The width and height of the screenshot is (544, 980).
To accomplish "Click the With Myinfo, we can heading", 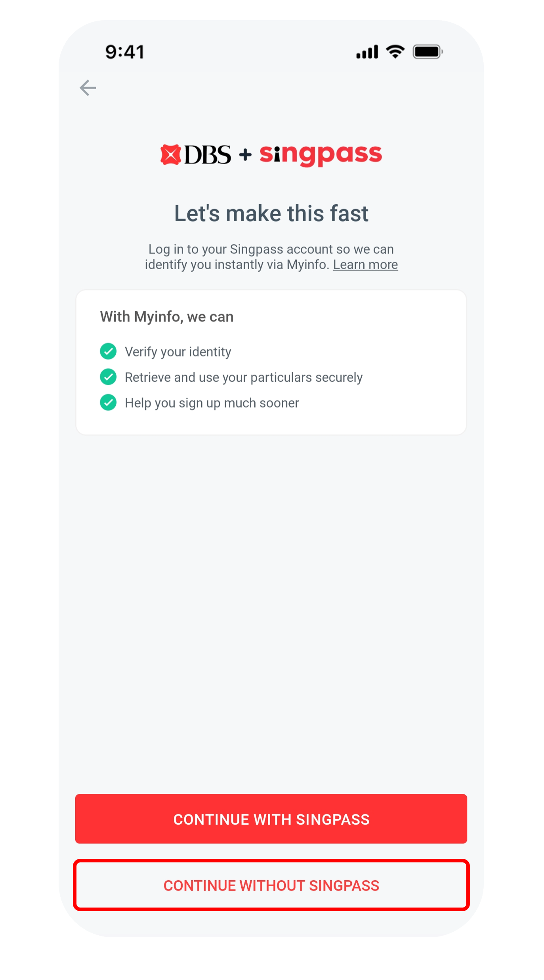I will (x=167, y=317).
